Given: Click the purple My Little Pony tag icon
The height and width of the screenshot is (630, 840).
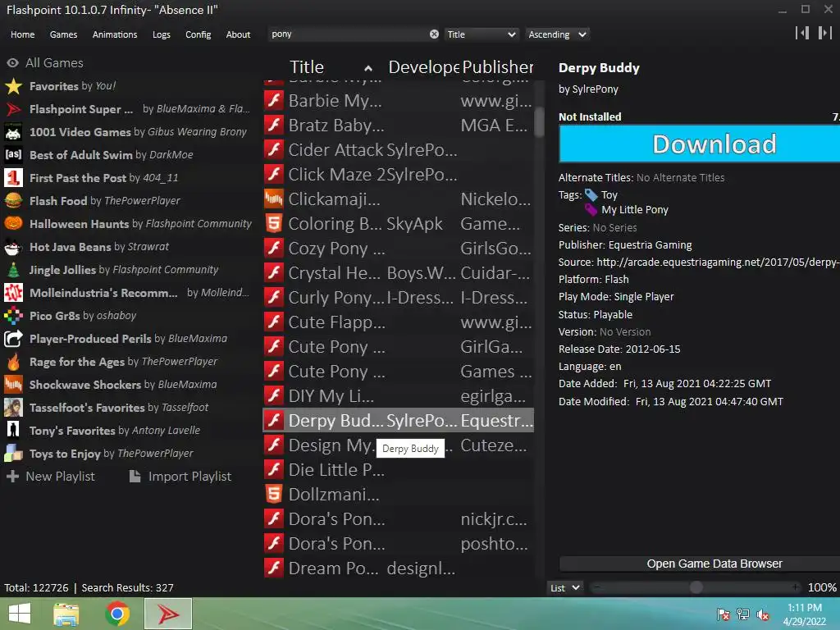Looking at the screenshot, I should [x=591, y=210].
